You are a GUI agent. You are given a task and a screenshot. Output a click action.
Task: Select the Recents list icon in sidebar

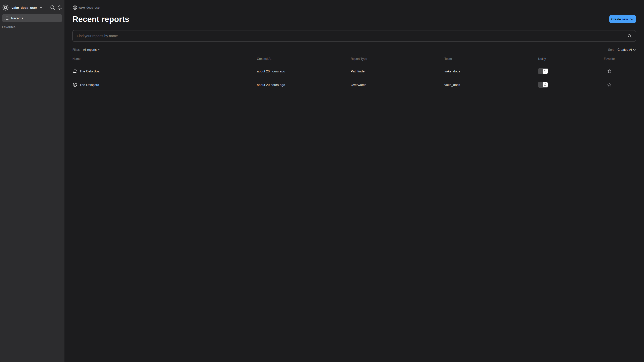(7, 18)
